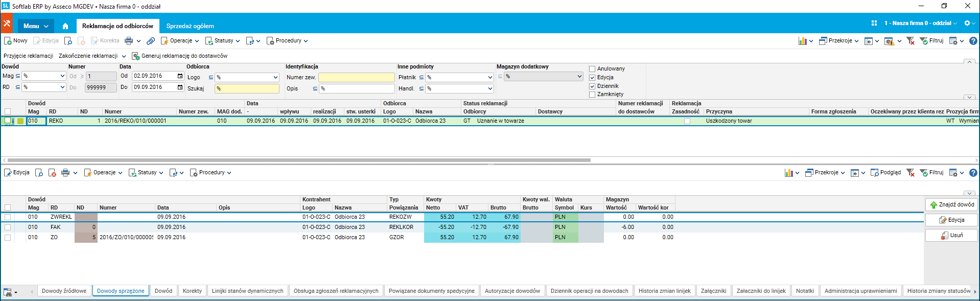Viewport: 980px width, 301px height.
Task: Click the attachment paperclip icon
Action: [151, 41]
